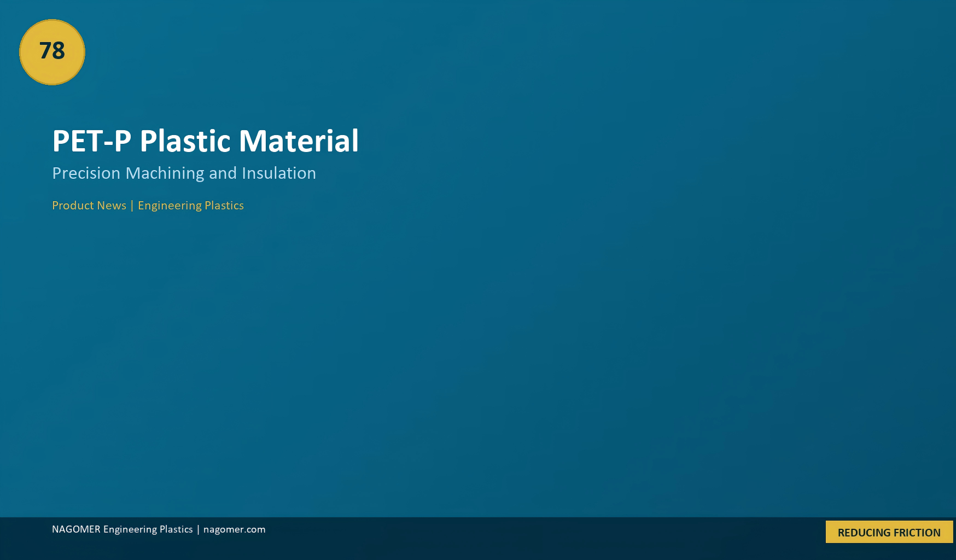Open the Engineering Plastics category link
956x560 pixels.
point(191,206)
